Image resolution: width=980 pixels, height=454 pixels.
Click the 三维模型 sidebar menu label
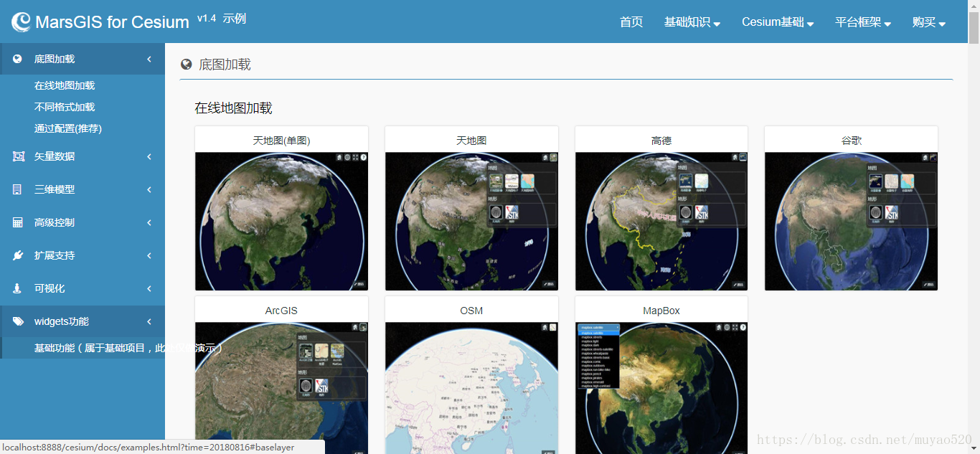pos(55,189)
